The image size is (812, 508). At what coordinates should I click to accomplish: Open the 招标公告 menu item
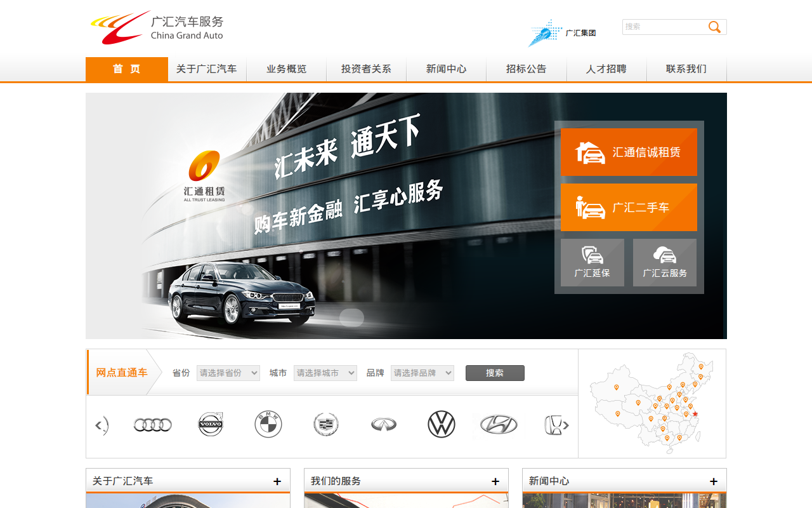point(527,69)
